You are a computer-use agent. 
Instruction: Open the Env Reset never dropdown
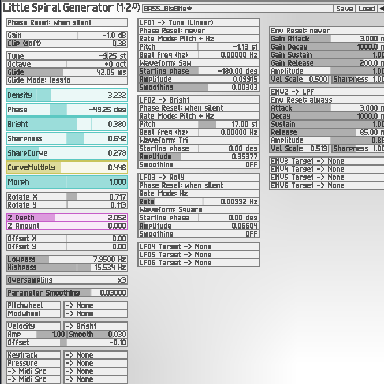point(327,31)
